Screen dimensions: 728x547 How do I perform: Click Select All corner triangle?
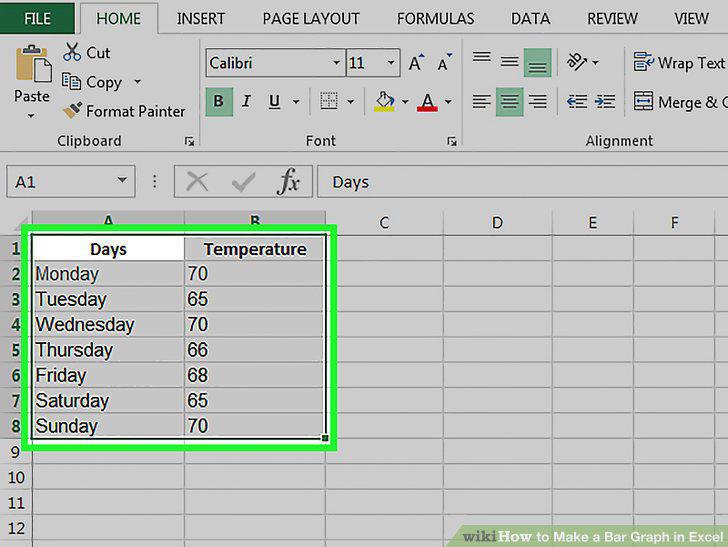coord(20,223)
